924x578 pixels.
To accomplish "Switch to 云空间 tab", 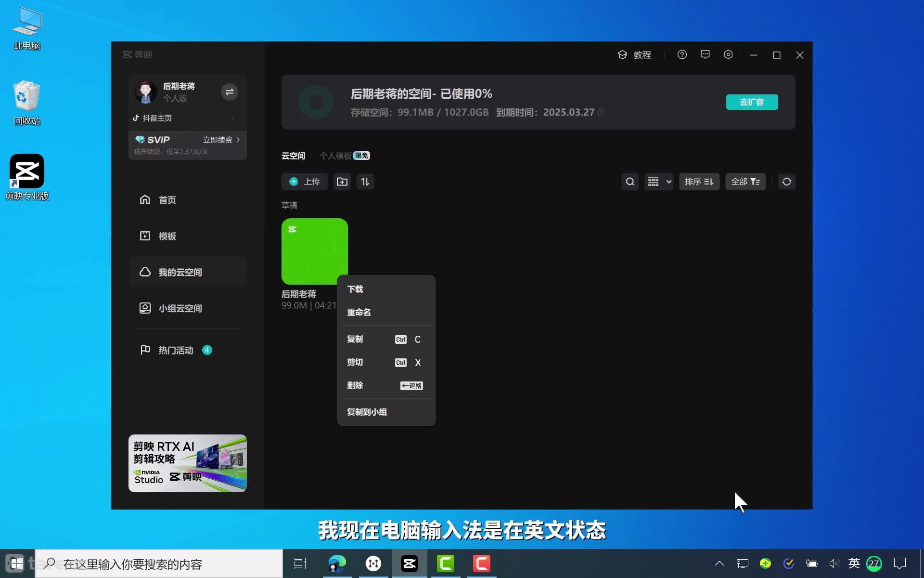I will [293, 156].
